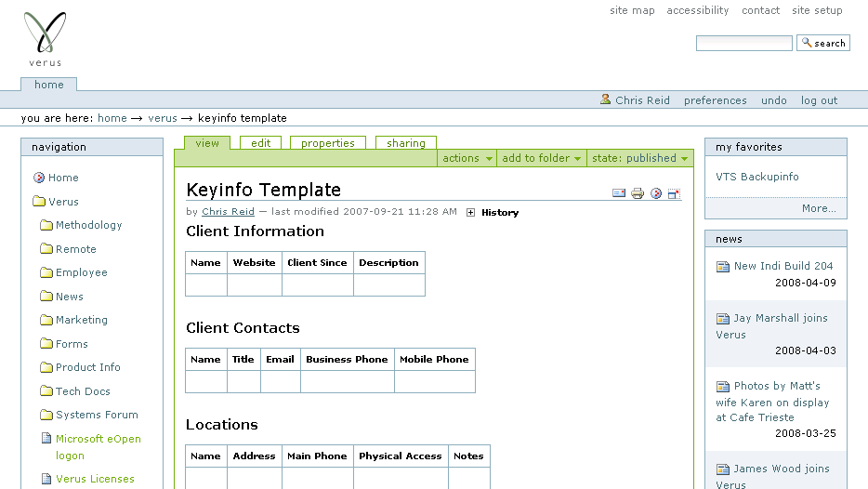Open VTS Backupinfo favorite

pos(756,177)
